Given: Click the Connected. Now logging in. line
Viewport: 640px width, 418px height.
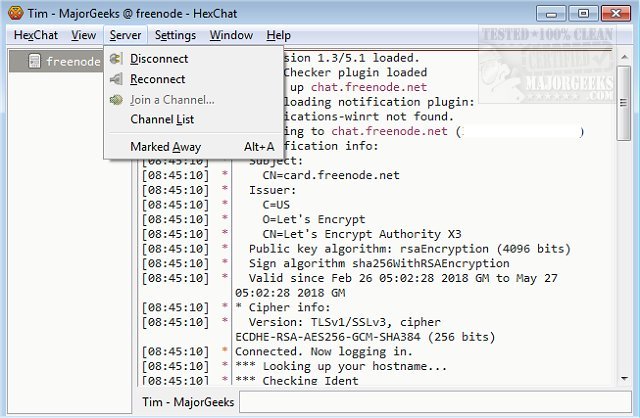Looking at the screenshot, I should (323, 351).
